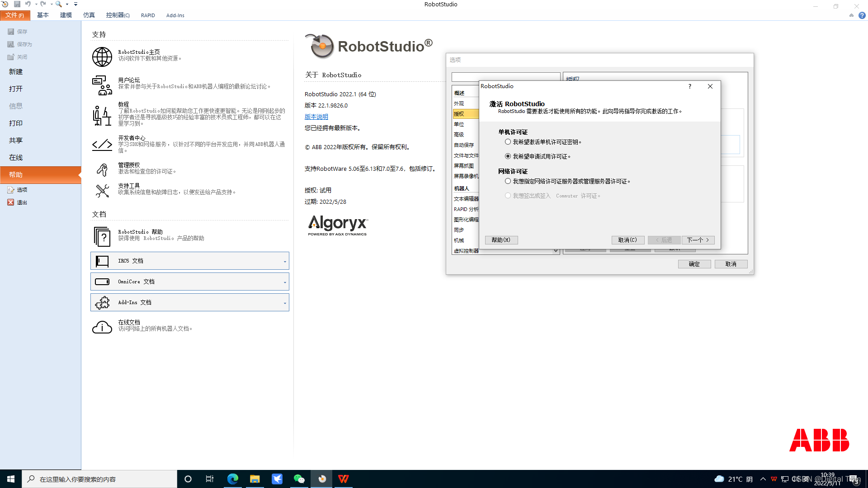Open the Modeling (建模) ribbon tab
This screenshot has height=488, width=868.
(x=66, y=15)
